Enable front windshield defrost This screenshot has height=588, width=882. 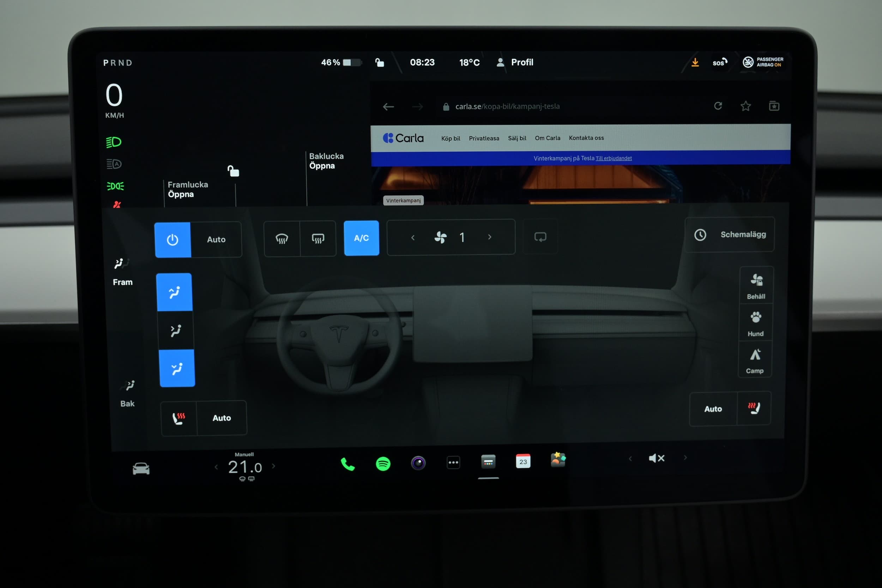tap(282, 239)
